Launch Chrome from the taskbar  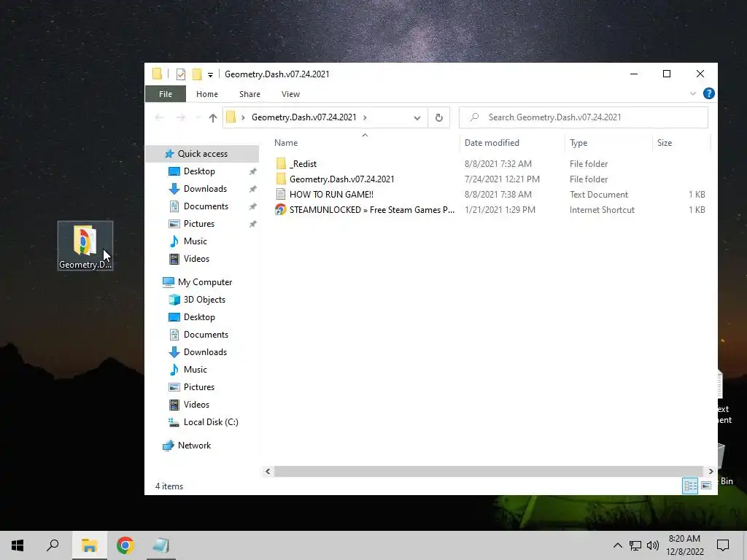[x=125, y=545]
